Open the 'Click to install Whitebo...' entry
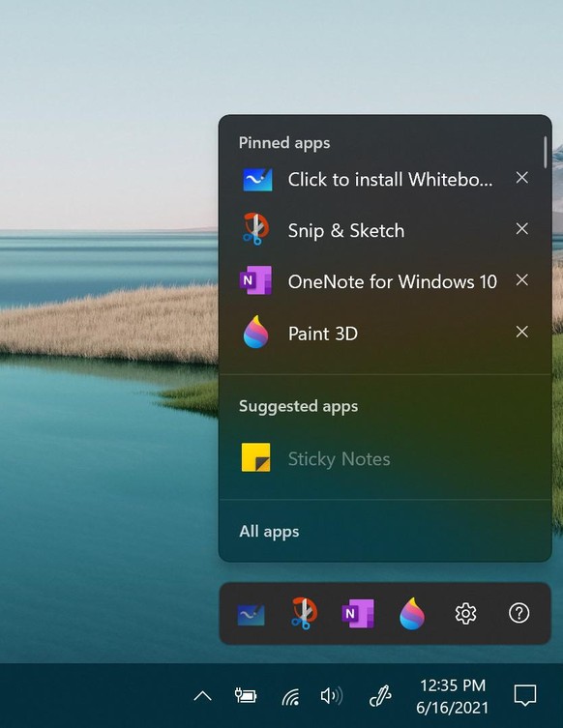 [390, 179]
